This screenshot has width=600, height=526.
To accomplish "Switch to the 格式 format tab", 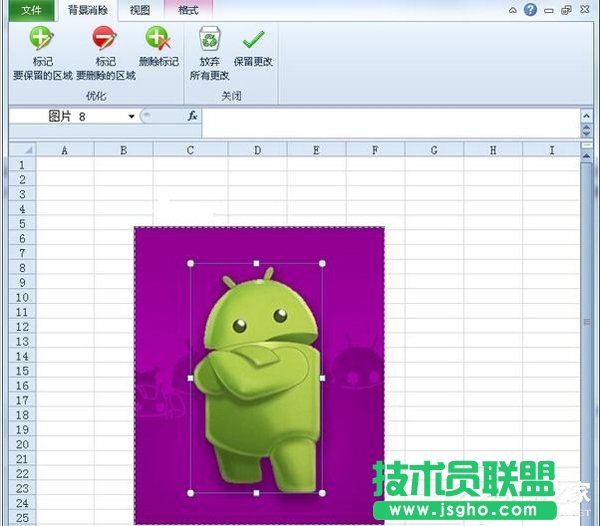I will click(x=187, y=11).
